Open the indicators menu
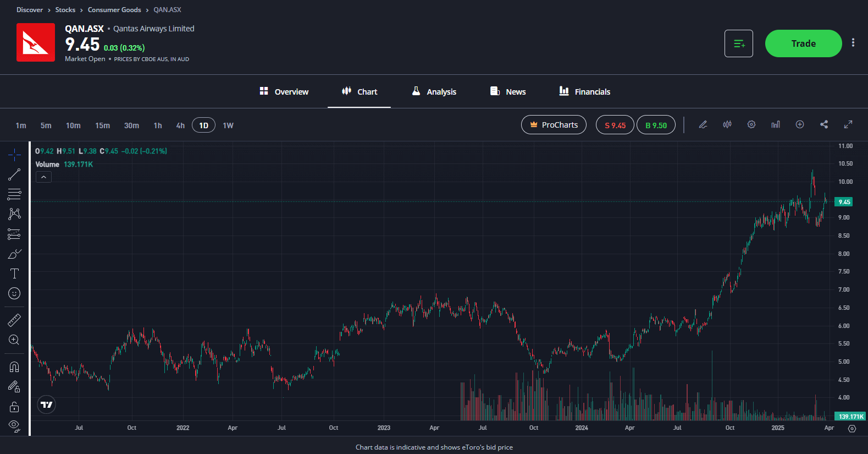The image size is (868, 454). pos(776,125)
